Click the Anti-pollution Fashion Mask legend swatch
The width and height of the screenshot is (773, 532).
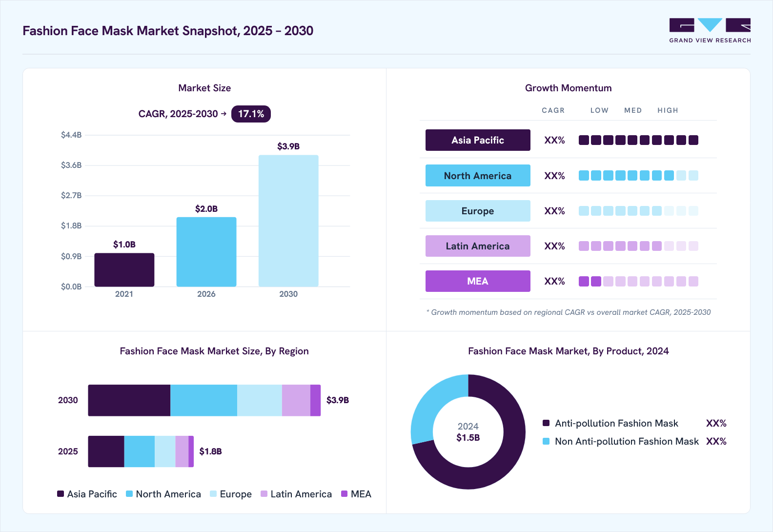(x=546, y=423)
